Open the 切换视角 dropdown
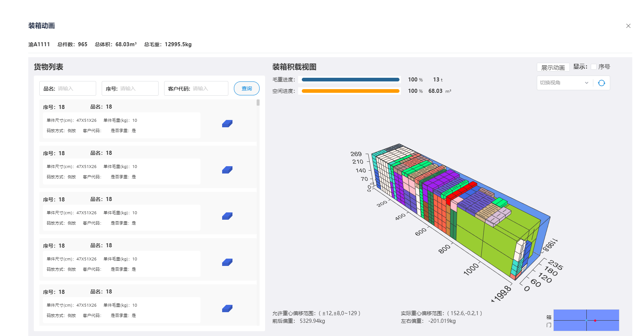Viewport: 644px width, 336px height. pyautogui.click(x=565, y=83)
